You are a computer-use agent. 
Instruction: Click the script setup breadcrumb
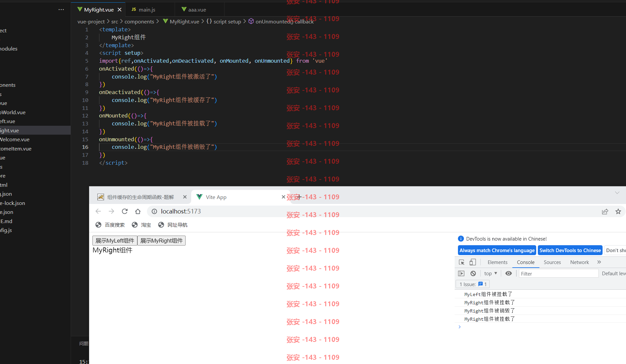227,21
